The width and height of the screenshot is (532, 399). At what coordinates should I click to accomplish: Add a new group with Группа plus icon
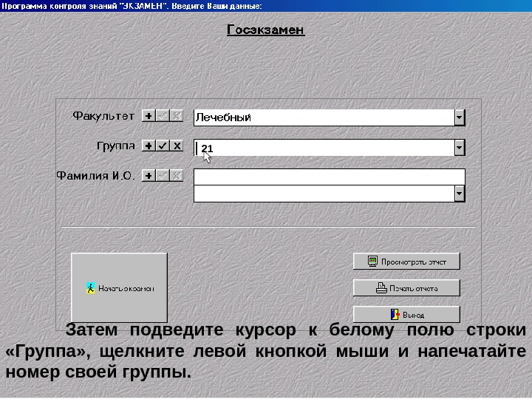point(149,146)
